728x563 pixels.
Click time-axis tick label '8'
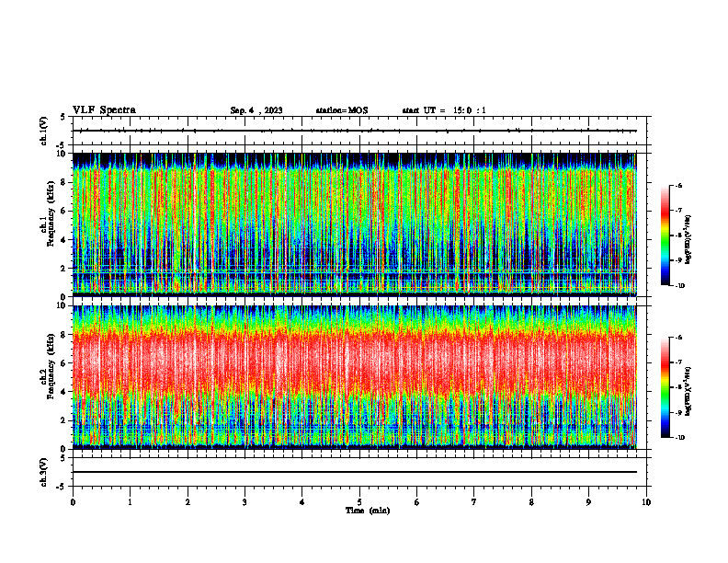coord(531,502)
